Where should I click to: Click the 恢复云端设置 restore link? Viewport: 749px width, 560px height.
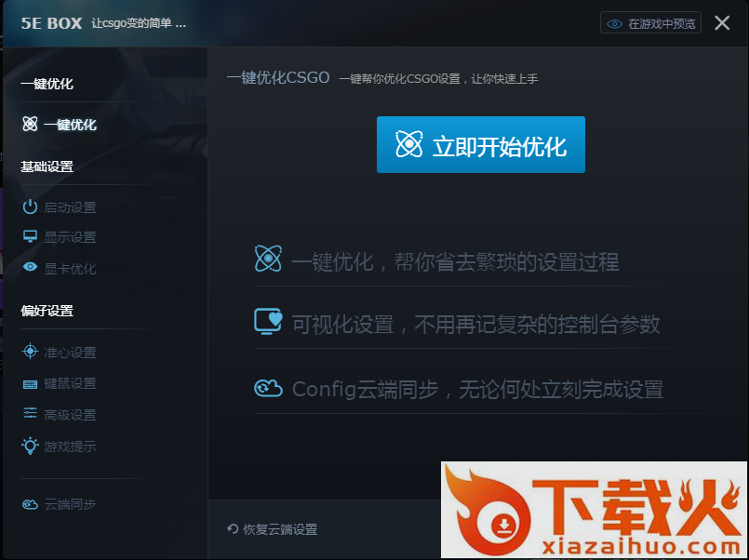[272, 529]
